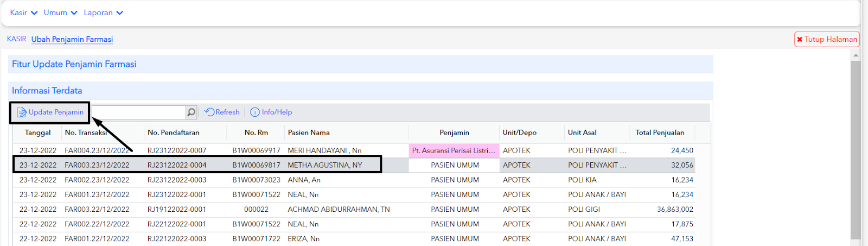Screen dimensions: 868x246
Task: Click total value 17,875
Action: click(682, 224)
